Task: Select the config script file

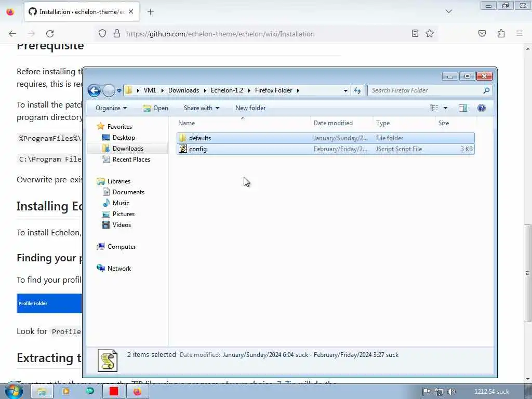Action: pos(325,149)
